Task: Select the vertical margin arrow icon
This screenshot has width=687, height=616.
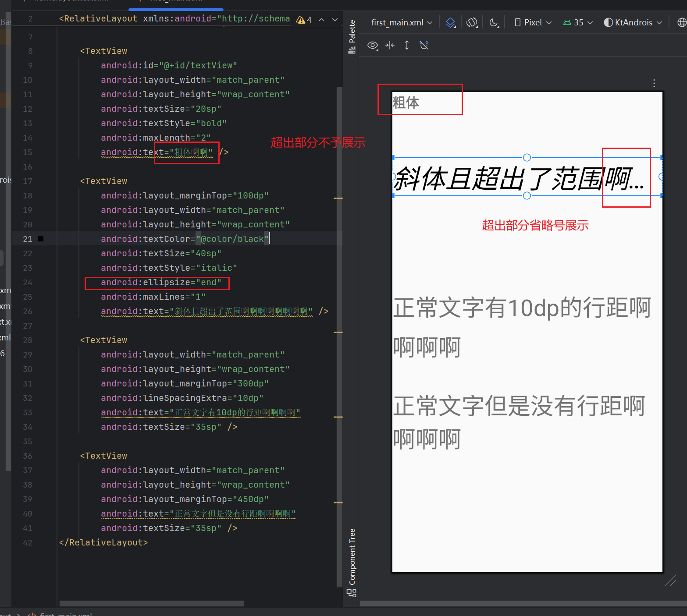Action: click(407, 45)
